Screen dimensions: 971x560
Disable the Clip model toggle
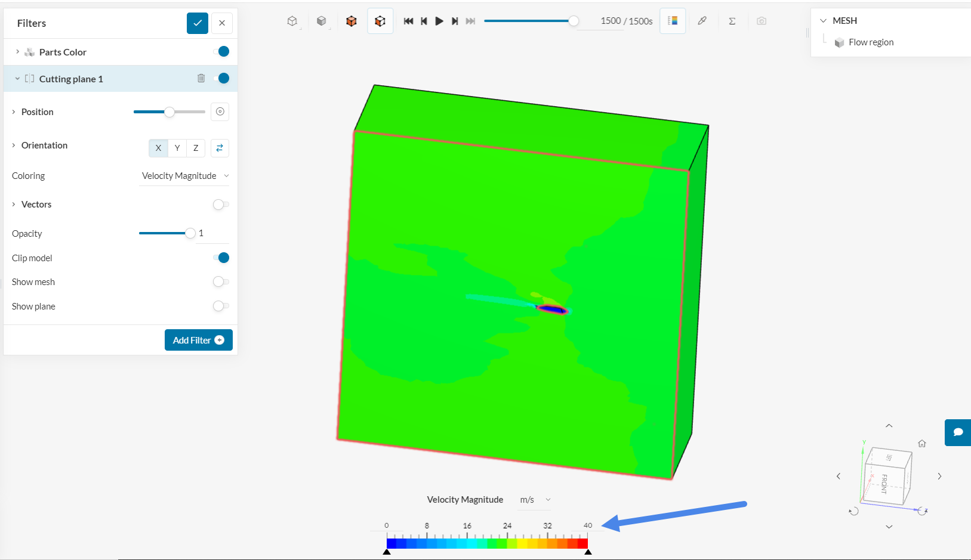point(221,258)
